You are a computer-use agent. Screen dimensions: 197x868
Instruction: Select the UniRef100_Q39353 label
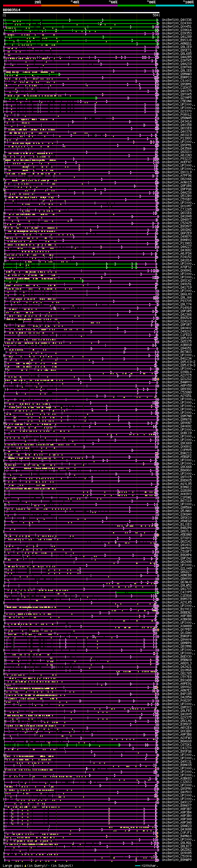click(177, 33)
